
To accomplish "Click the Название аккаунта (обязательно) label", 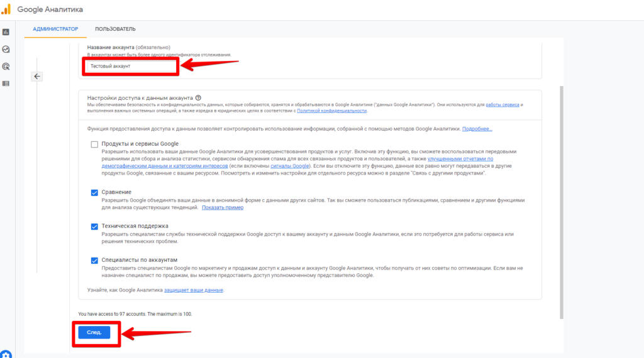I will click(128, 47).
